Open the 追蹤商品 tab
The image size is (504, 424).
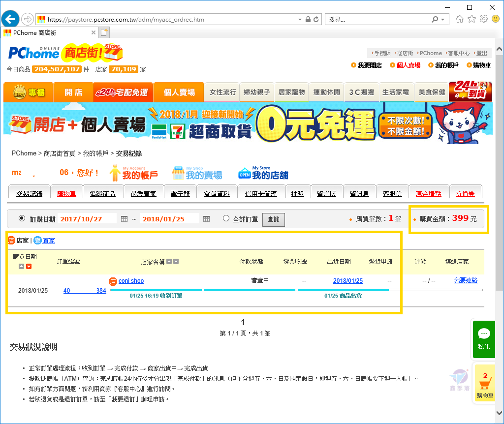(102, 194)
